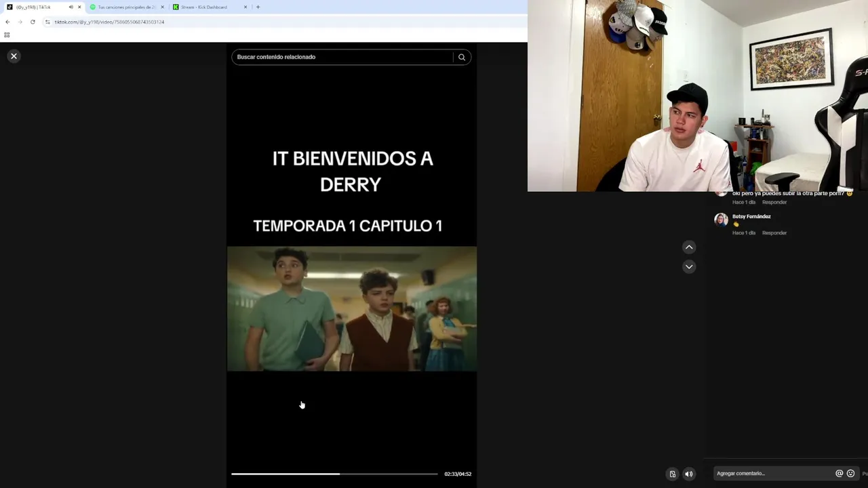Click the search magnifier icon in the TikTok search bar
This screenshot has width=868, height=488.
462,57
